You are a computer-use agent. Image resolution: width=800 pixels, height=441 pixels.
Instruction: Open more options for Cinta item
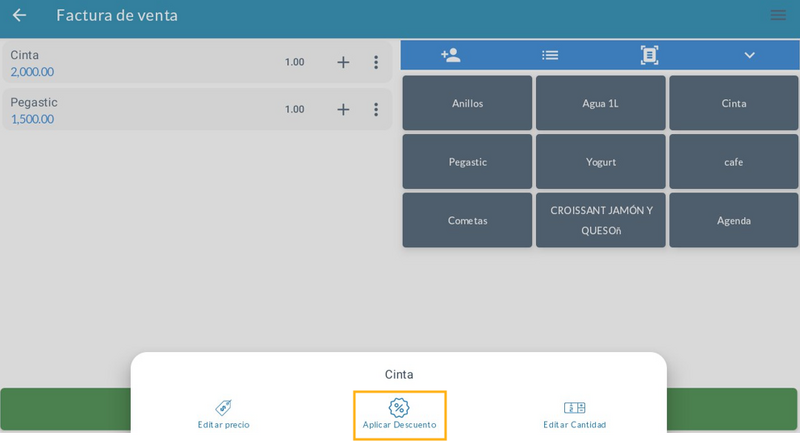376,63
